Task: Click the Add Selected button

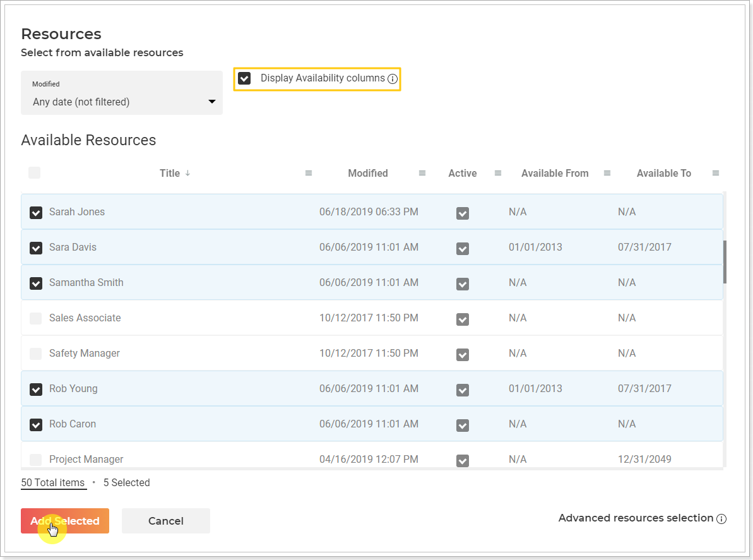Action: point(65,521)
